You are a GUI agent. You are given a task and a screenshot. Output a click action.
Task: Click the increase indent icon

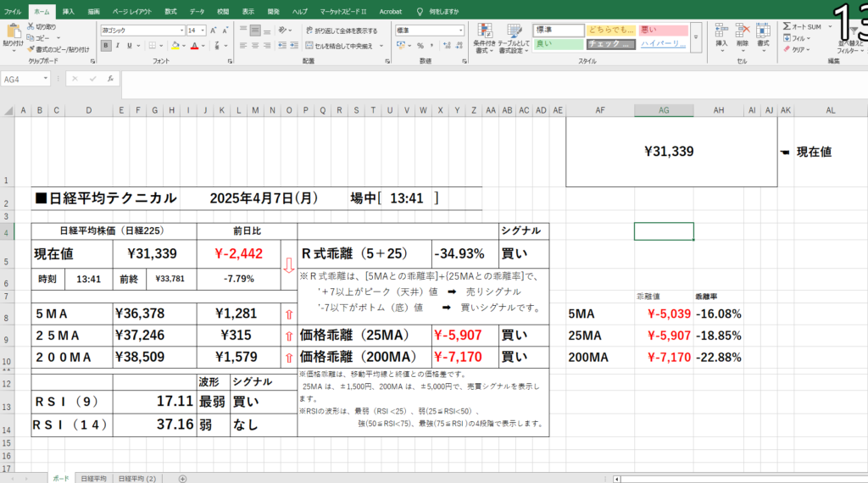tap(294, 46)
